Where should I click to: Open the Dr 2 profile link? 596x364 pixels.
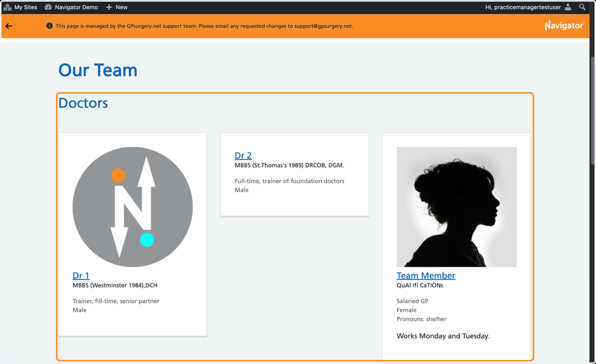point(243,155)
